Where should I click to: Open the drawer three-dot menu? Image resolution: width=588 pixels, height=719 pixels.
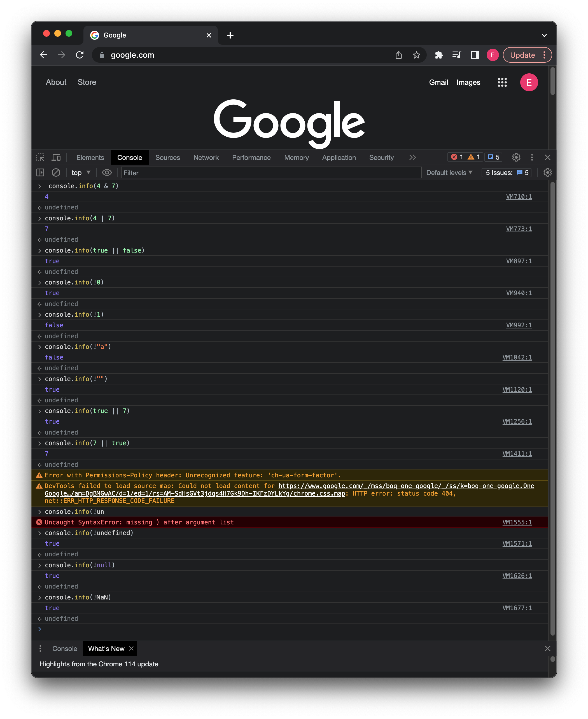pos(40,648)
